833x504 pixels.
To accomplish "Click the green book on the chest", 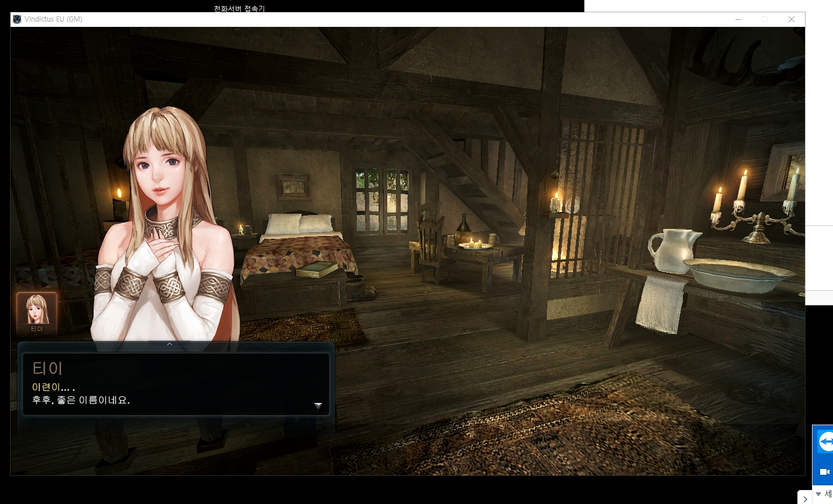I will pos(317,269).
